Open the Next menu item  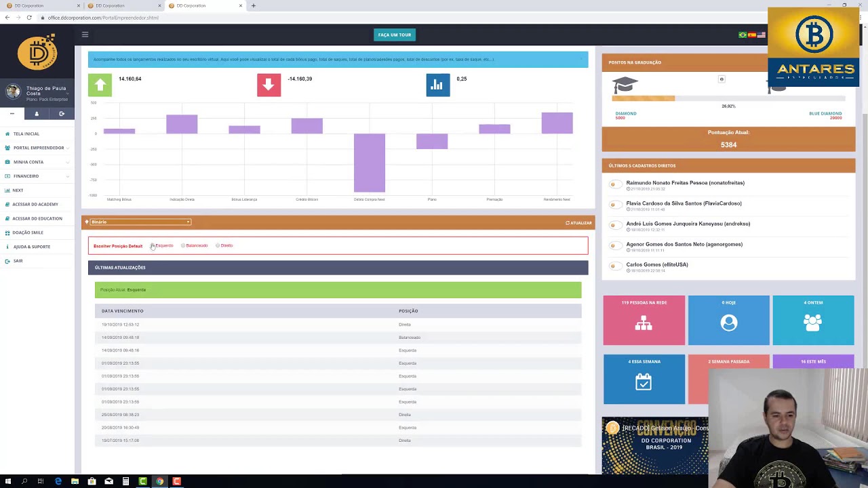[x=18, y=190]
